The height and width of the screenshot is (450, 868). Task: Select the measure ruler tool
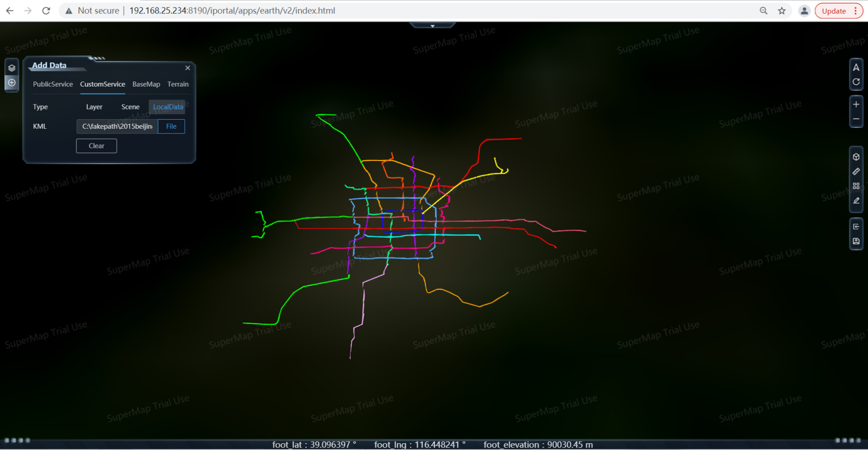click(x=856, y=172)
